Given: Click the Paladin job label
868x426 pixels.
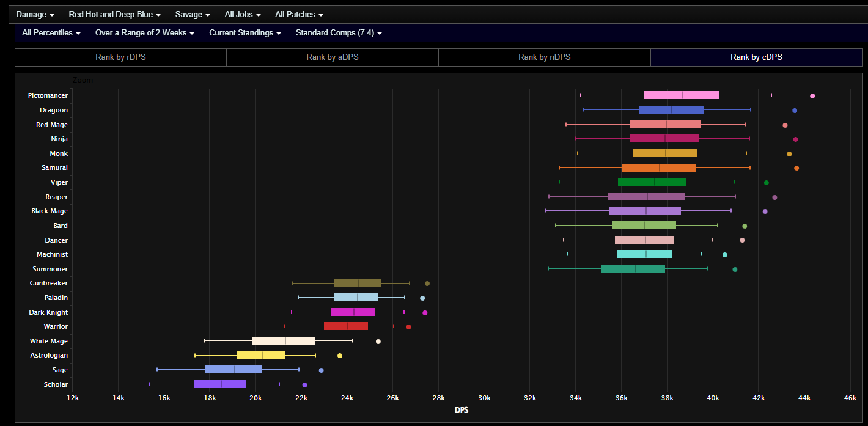Looking at the screenshot, I should coord(56,298).
